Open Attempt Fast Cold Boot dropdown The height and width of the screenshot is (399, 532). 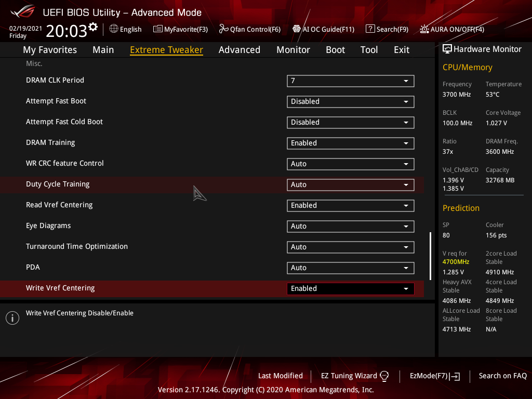[x=351, y=123]
